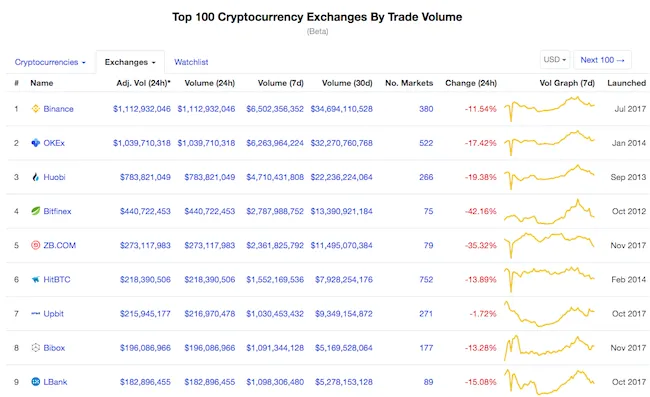The height and width of the screenshot is (397, 650).
Task: Click Binance adjusted volume $1,112,932,046
Action: click(142, 109)
